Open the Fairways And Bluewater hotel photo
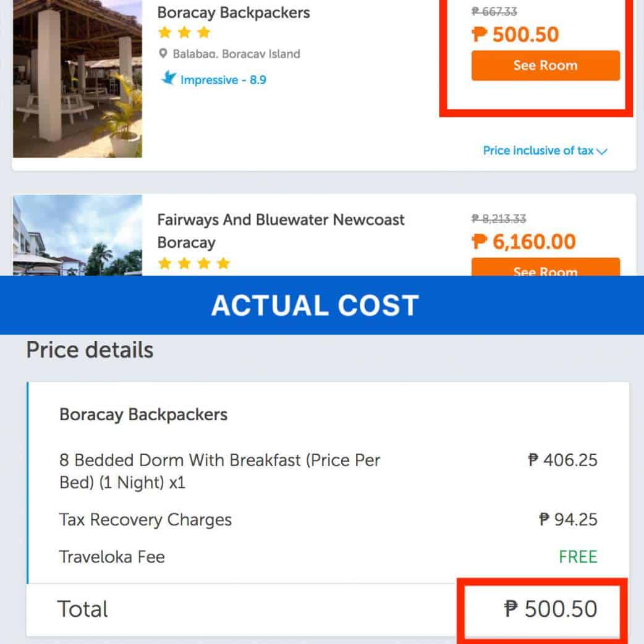The image size is (644, 644). point(77,235)
